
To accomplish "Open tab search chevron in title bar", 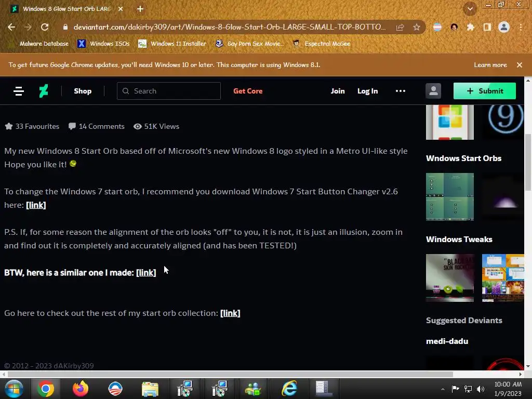I will (x=470, y=9).
